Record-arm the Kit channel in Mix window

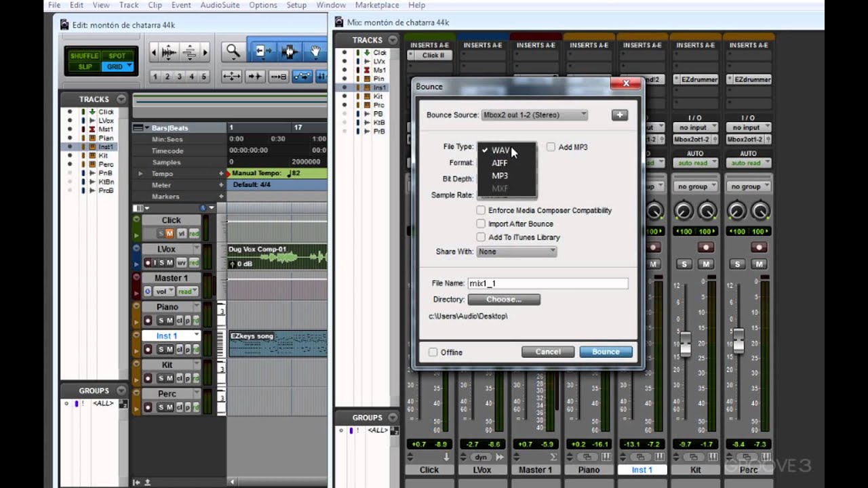[705, 247]
